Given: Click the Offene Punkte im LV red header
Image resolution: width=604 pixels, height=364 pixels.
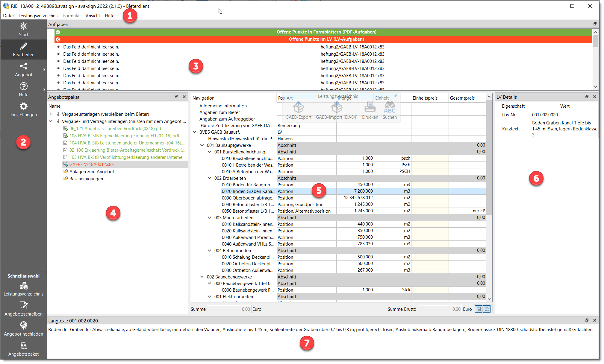Looking at the screenshot, I should (323, 39).
